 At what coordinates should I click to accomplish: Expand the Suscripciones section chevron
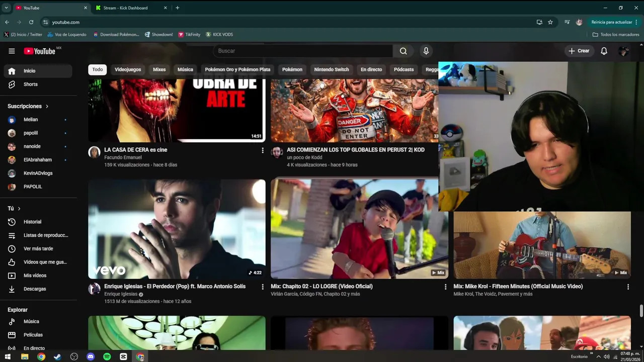[x=47, y=107]
